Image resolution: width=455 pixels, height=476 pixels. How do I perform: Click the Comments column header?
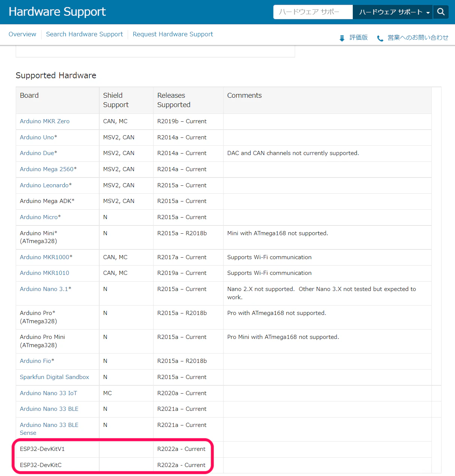pyautogui.click(x=327, y=100)
